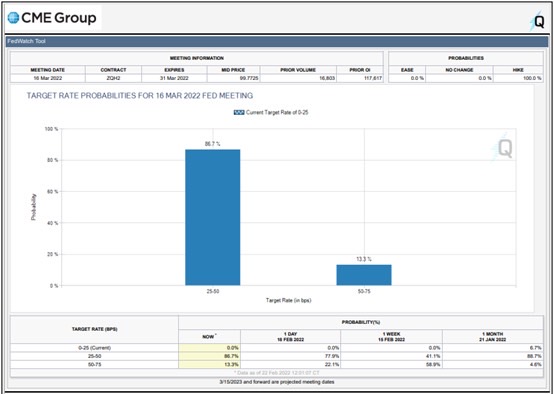Screen dimensions: 554x394
Task: Click the NOW column header in table
Action: [x=210, y=337]
